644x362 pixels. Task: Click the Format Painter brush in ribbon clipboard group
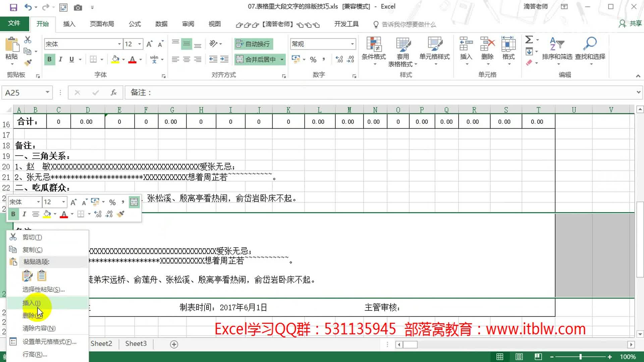[x=28, y=63]
